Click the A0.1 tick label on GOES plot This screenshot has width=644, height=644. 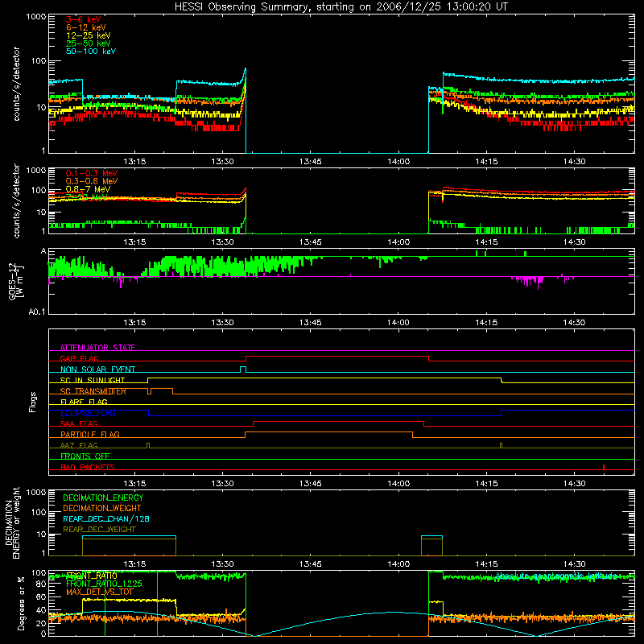[x=37, y=312]
